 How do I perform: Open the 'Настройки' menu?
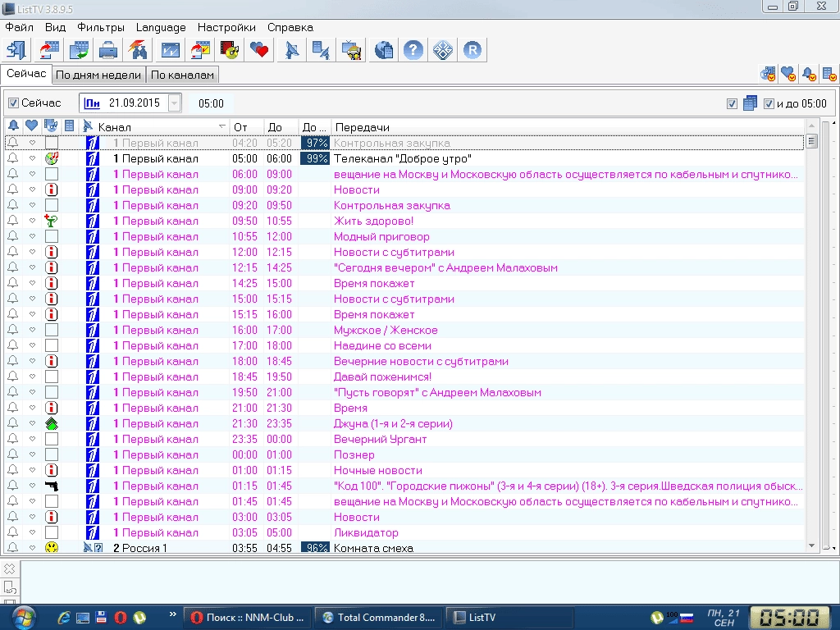click(x=226, y=27)
